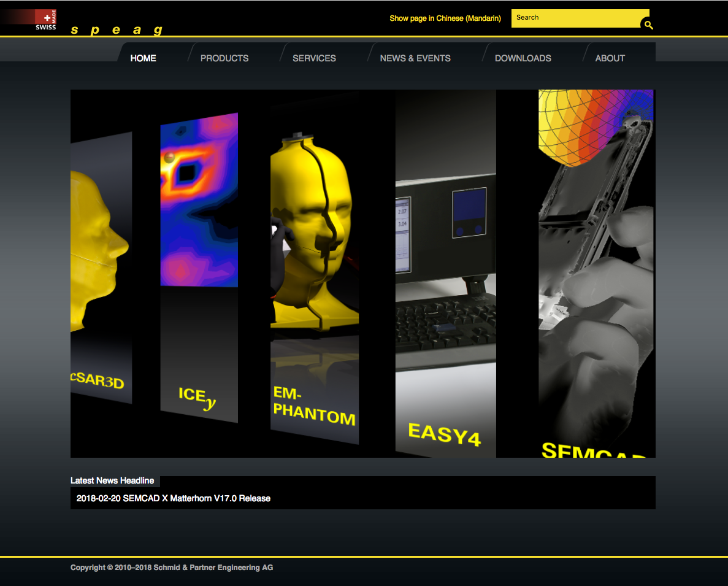
Task: Open the SERVICES tab
Action: (314, 58)
